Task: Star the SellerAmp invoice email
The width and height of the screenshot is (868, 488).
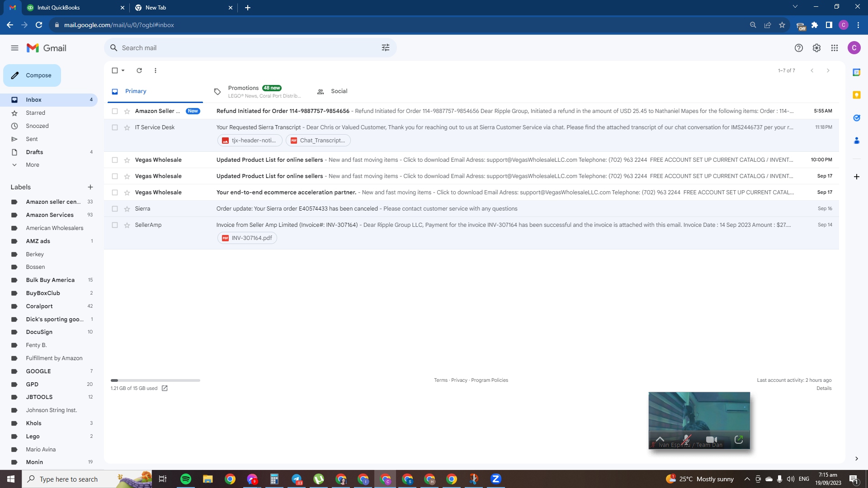Action: [127, 225]
